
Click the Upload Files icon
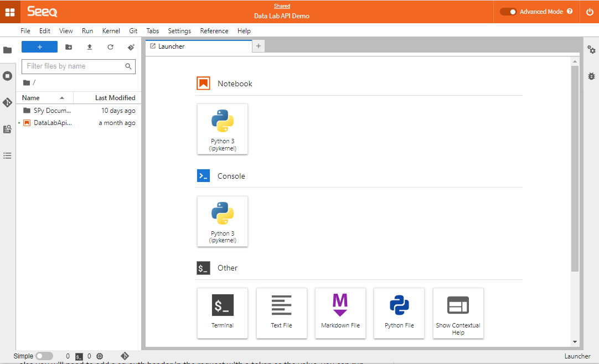coord(90,47)
